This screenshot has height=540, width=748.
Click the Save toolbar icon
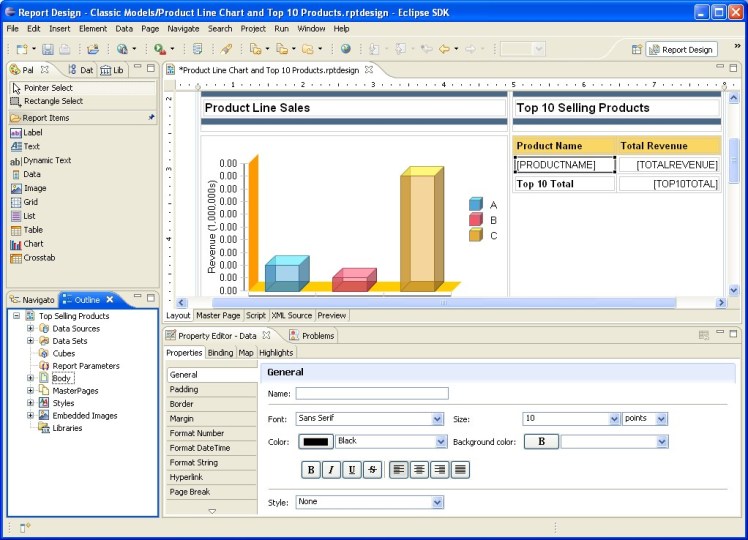click(x=47, y=49)
